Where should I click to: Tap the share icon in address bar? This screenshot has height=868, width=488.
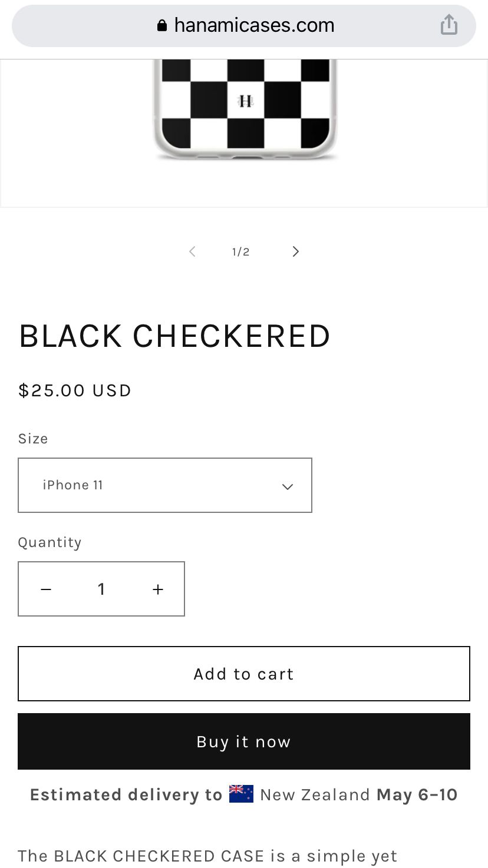coord(449,25)
